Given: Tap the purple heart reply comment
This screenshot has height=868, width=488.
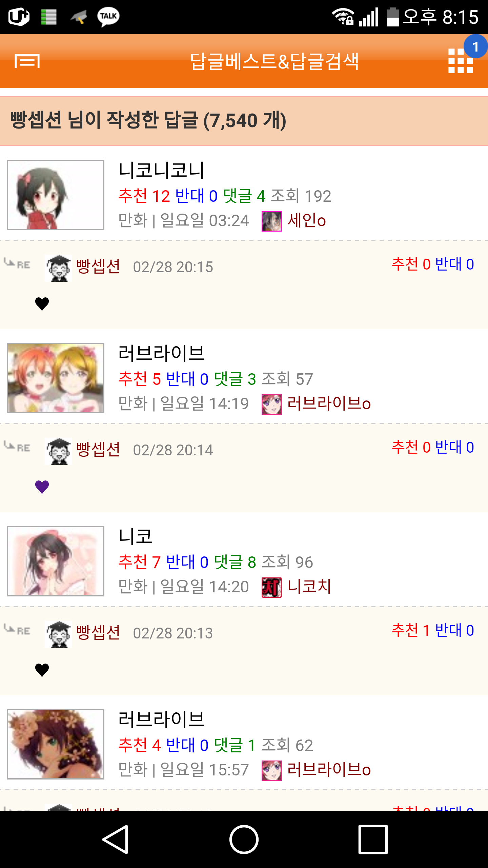Looking at the screenshot, I should [42, 487].
